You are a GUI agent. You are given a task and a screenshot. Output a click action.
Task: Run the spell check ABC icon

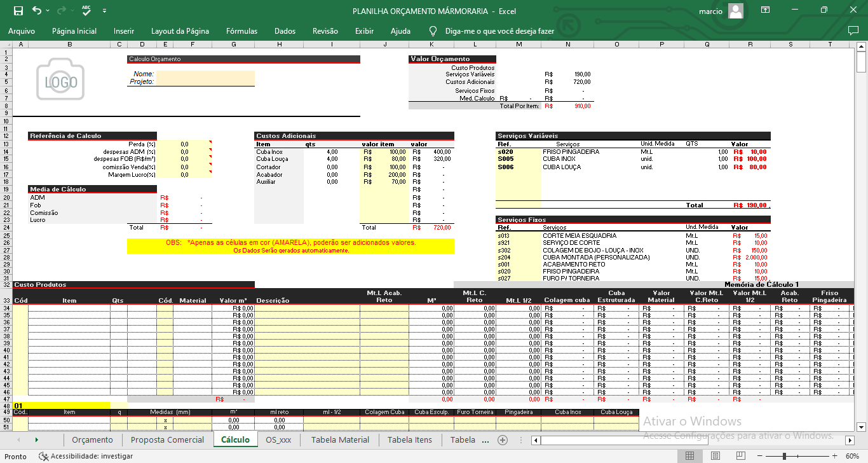pyautogui.click(x=86, y=11)
